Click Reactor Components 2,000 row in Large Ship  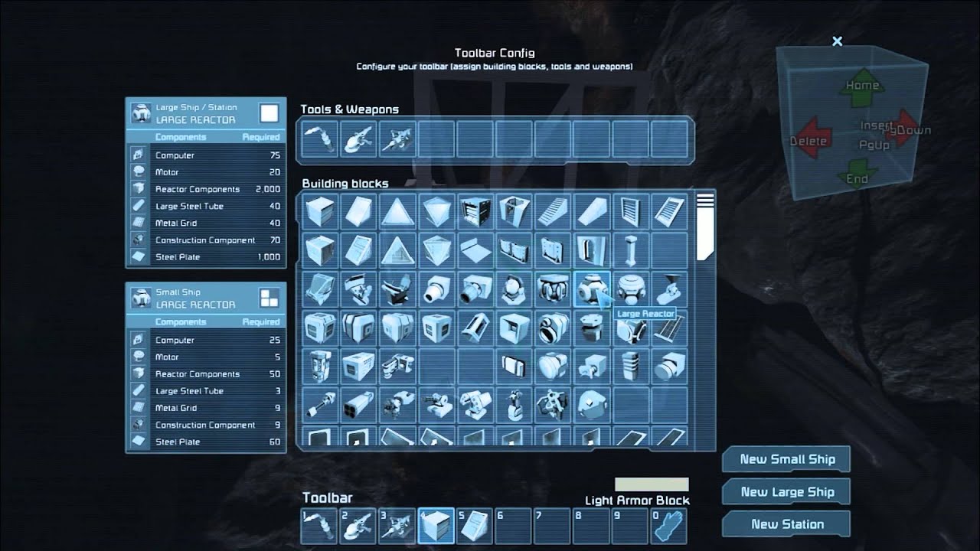[x=206, y=189]
